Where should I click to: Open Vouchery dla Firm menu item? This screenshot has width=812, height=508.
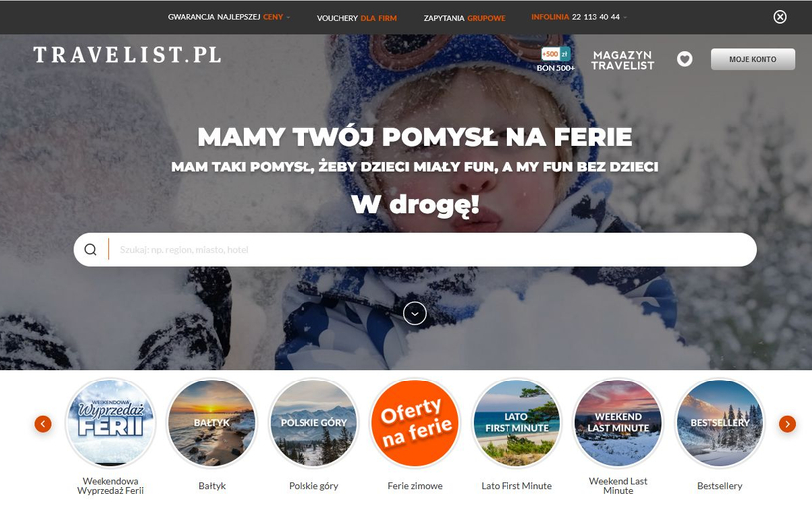357,18
